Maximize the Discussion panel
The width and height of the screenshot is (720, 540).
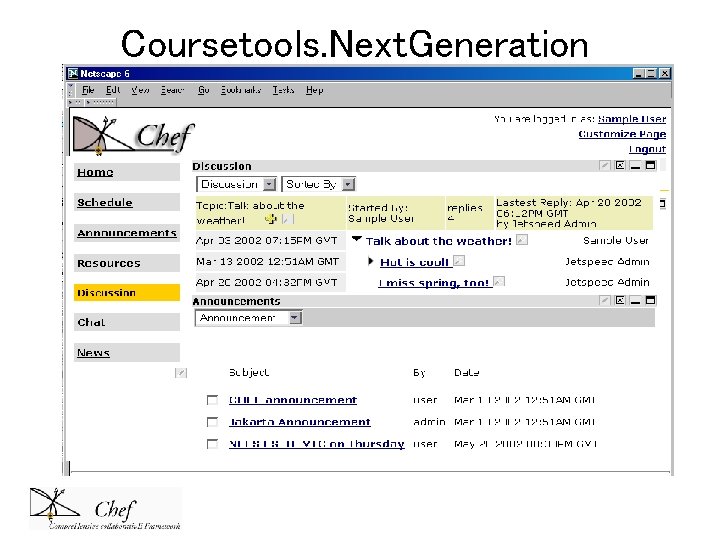pyautogui.click(x=650, y=165)
